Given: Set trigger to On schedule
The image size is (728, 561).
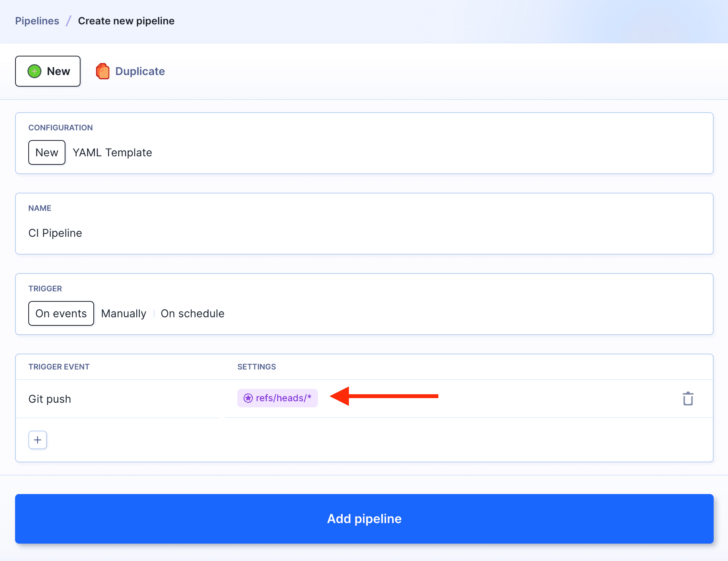Looking at the screenshot, I should click(x=192, y=313).
